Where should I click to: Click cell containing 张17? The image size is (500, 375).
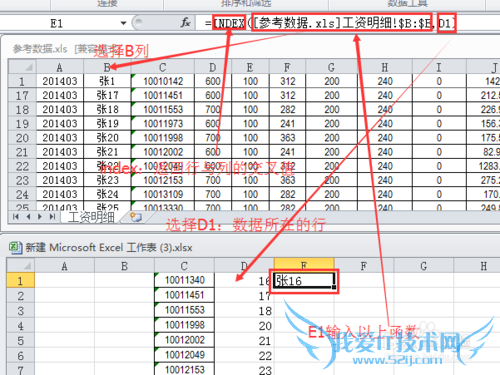coord(107,95)
